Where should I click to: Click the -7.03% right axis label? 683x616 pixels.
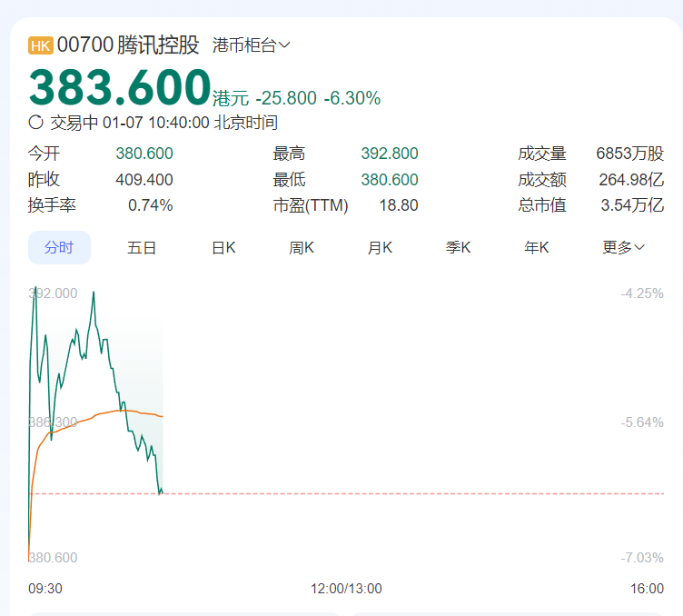[642, 557]
